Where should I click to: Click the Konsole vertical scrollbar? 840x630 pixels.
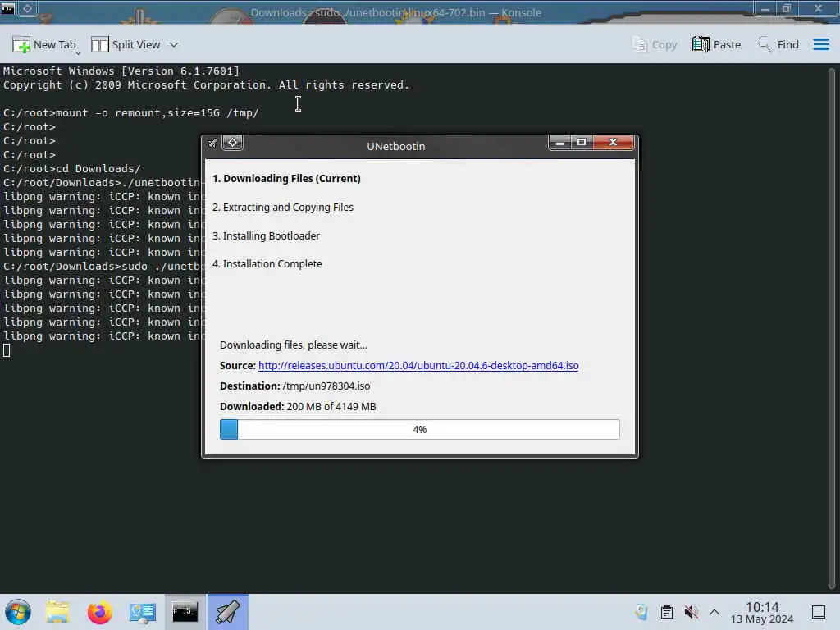(832, 326)
